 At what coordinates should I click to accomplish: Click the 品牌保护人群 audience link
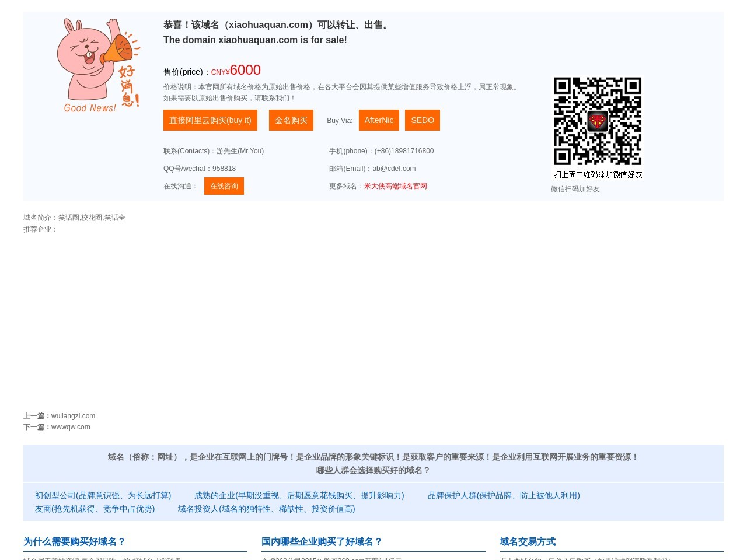[504, 495]
